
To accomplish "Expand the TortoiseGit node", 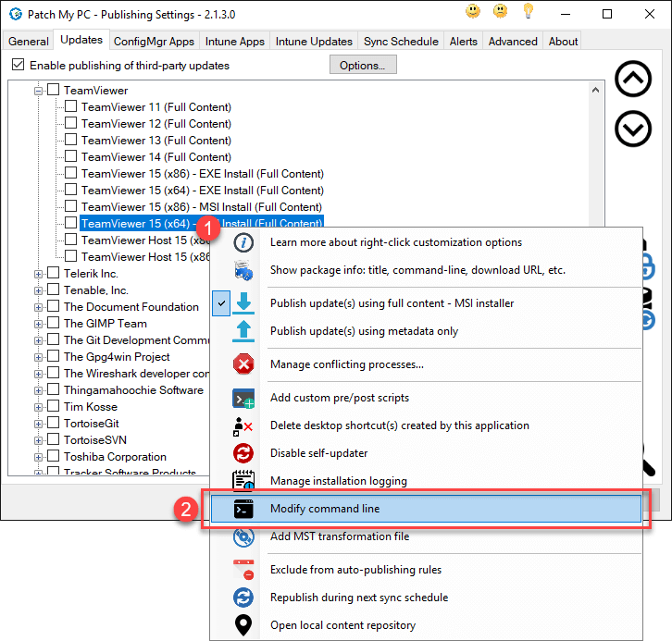I will [x=39, y=424].
